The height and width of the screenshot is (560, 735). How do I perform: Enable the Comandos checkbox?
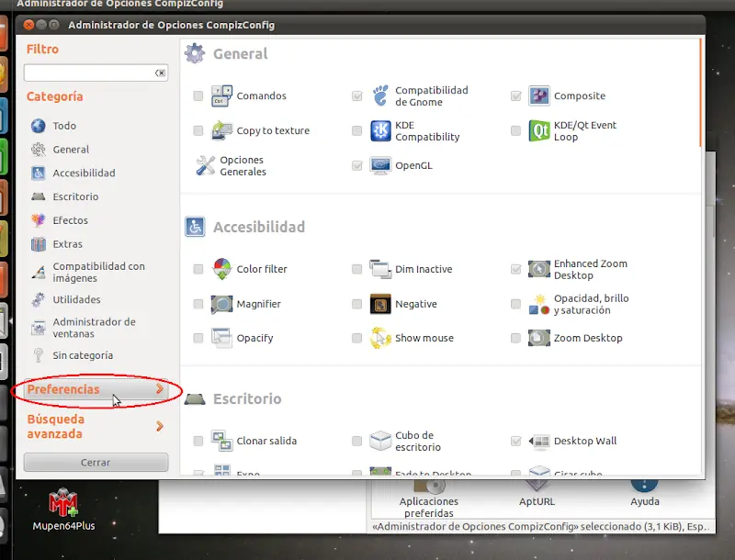pos(198,96)
